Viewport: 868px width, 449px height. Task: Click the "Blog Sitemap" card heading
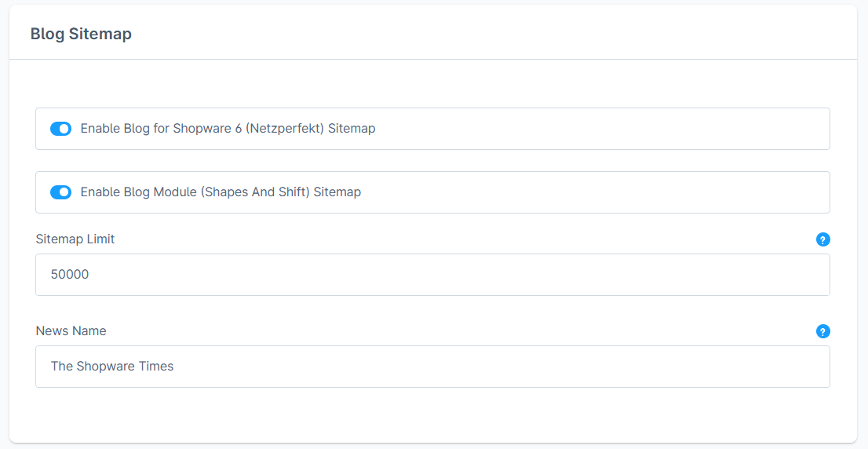pyautogui.click(x=81, y=34)
